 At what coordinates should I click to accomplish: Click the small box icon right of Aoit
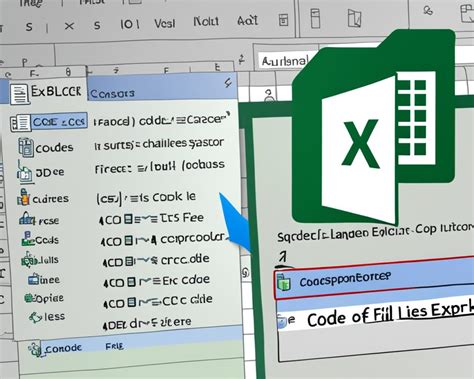(283, 20)
